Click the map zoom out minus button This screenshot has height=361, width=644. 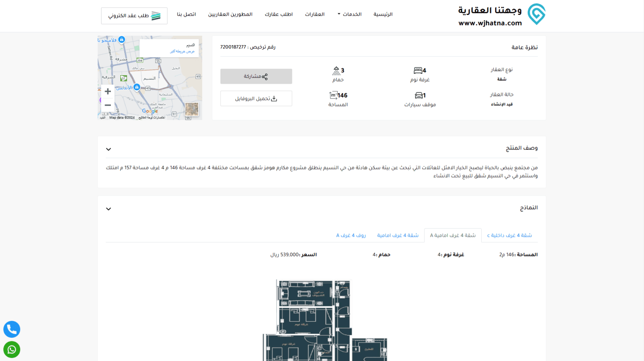[108, 105]
